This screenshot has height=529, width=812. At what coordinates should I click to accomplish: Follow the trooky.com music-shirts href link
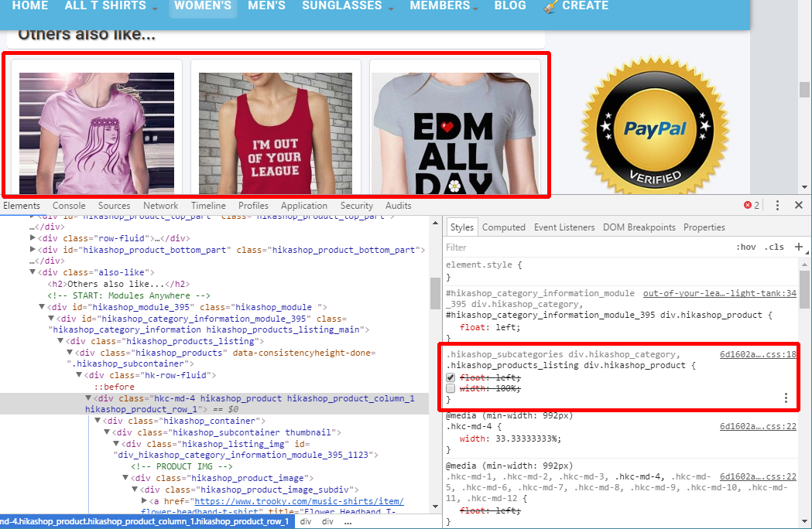[x=299, y=501]
